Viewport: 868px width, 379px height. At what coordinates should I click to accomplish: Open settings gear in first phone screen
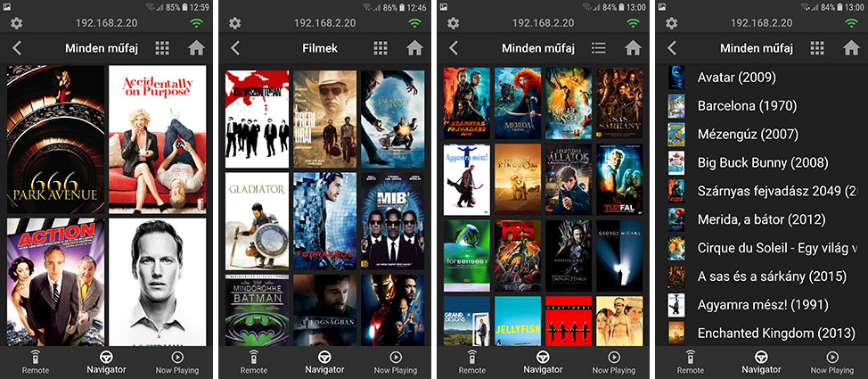(17, 23)
